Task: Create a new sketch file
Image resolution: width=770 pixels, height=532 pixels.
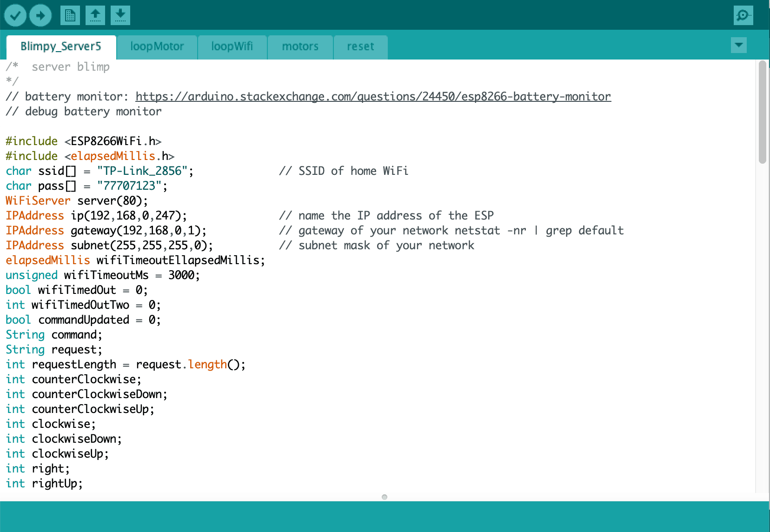Action: (x=70, y=15)
